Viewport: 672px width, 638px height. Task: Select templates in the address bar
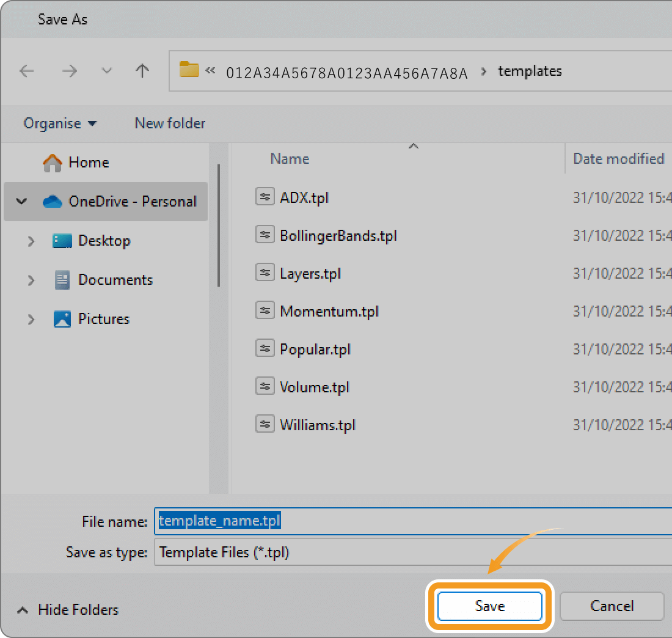[x=530, y=71]
